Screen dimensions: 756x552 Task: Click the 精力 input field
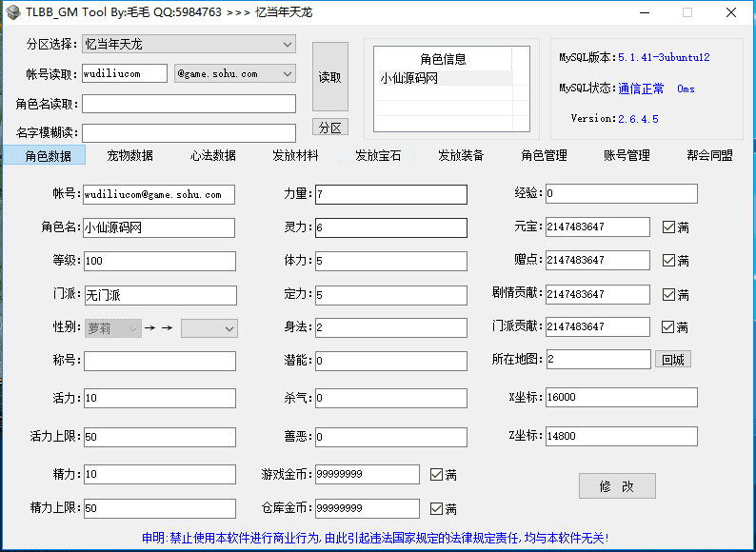[x=160, y=474]
